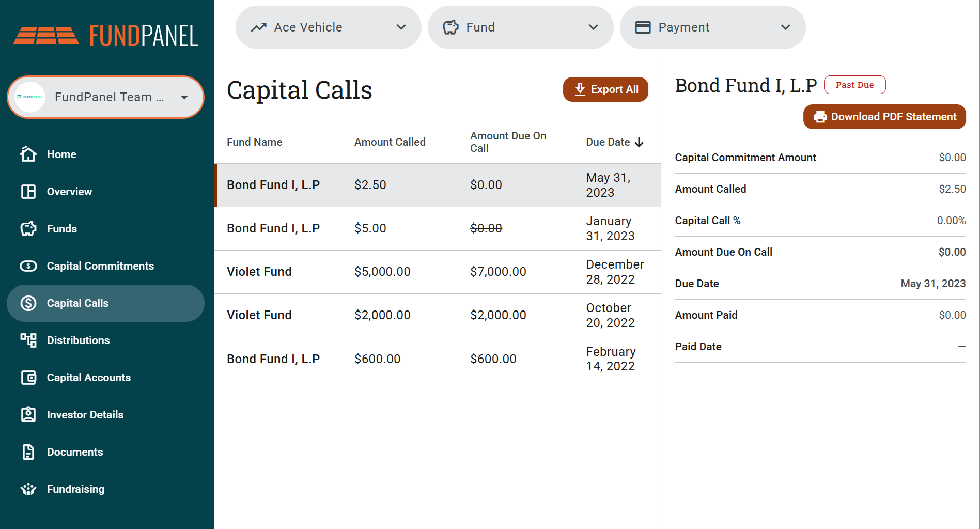This screenshot has width=980, height=529.
Task: Click the Past Due status badge
Action: coord(855,85)
